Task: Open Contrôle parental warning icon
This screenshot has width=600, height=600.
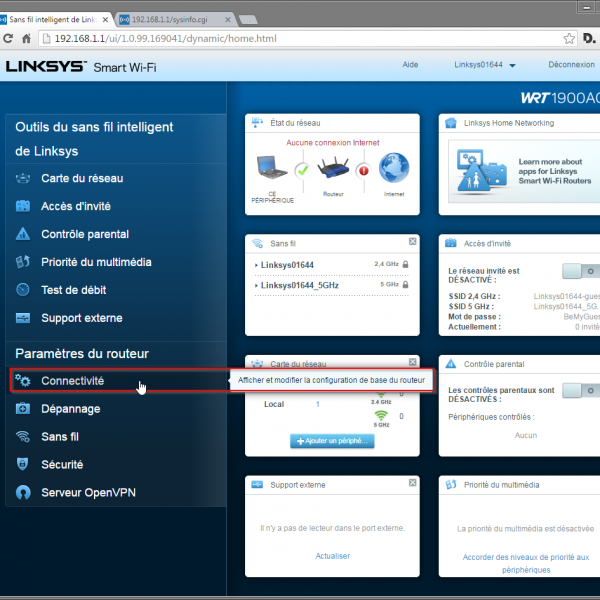Action: (23, 235)
